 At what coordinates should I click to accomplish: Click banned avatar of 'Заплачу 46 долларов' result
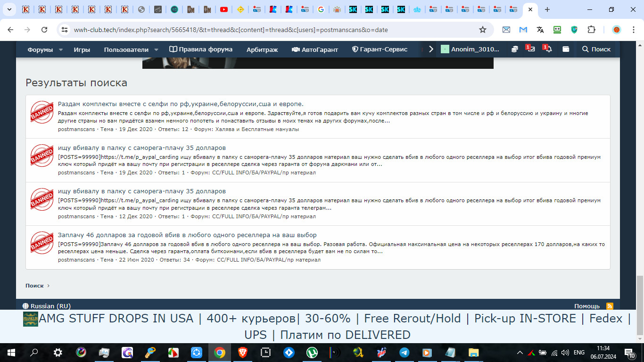42,243
